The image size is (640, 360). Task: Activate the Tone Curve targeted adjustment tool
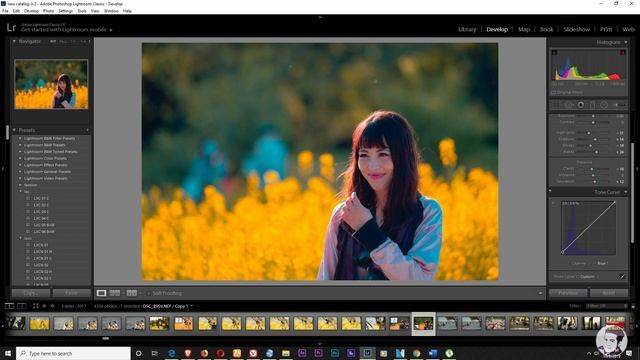click(554, 203)
